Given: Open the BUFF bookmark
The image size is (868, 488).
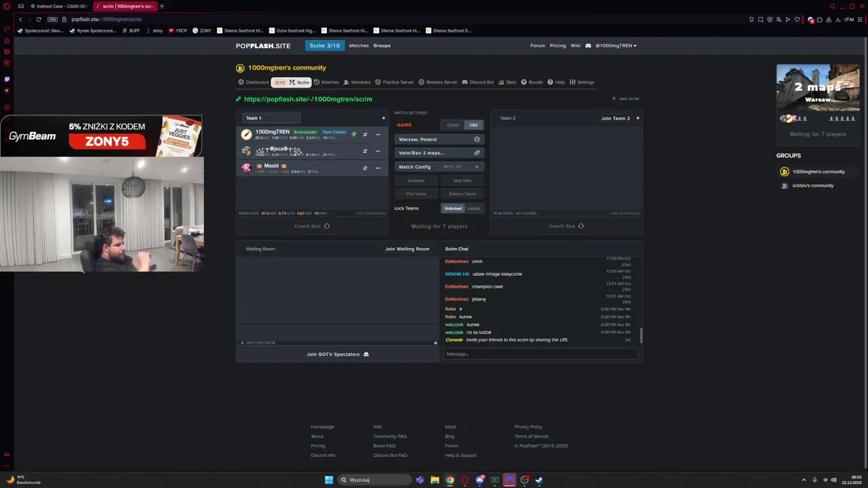Looking at the screenshot, I should pos(131,30).
